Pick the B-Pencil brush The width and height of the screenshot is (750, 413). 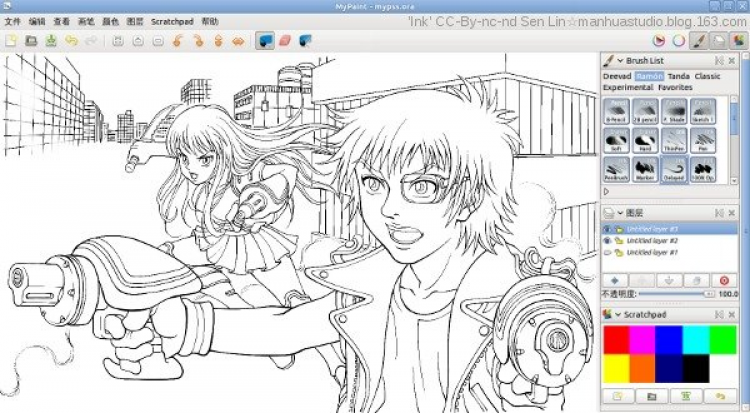616,111
